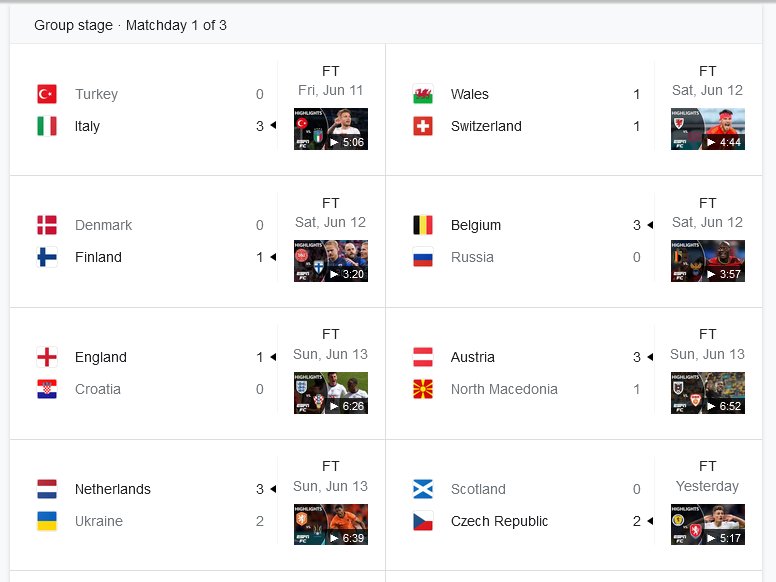Viewport: 776px width, 582px height.
Task: Click the North Macedonia flag icon
Action: (423, 389)
